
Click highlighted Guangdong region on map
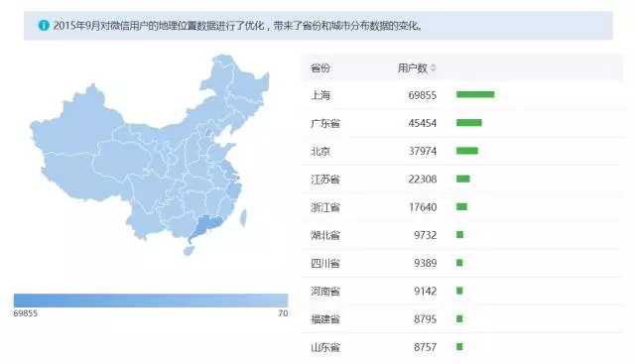tap(206, 227)
